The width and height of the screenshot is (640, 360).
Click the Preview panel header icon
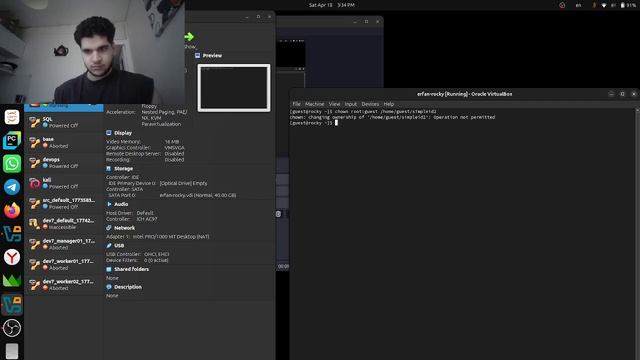tap(198, 55)
